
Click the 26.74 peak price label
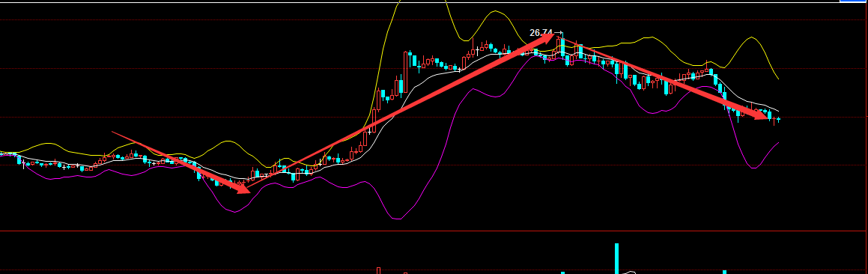(x=541, y=33)
